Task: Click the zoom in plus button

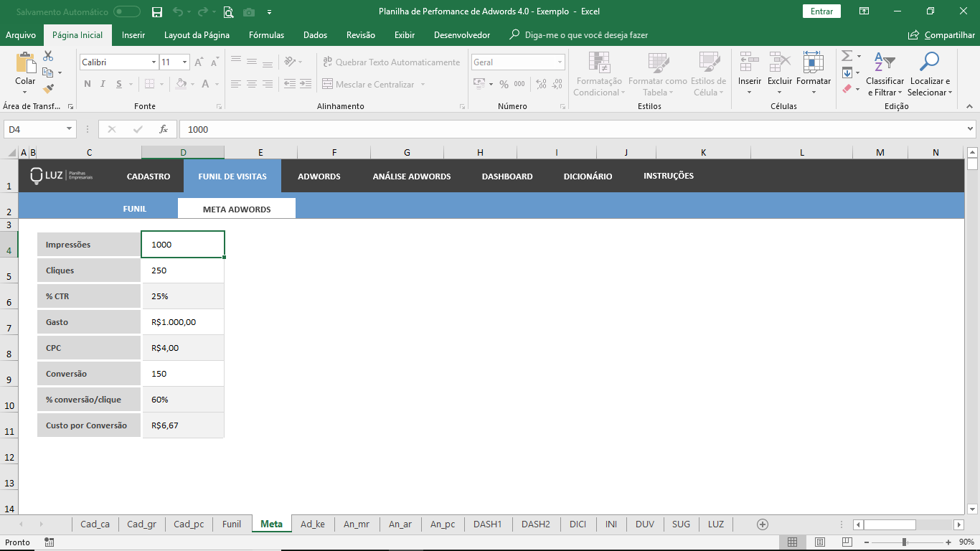Action: [x=948, y=542]
